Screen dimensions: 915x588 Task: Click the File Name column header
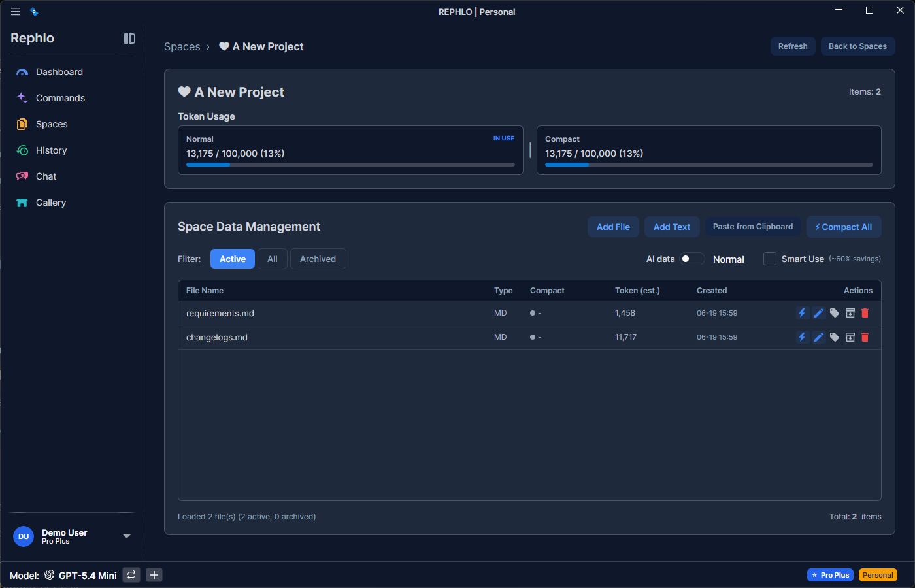(x=205, y=291)
